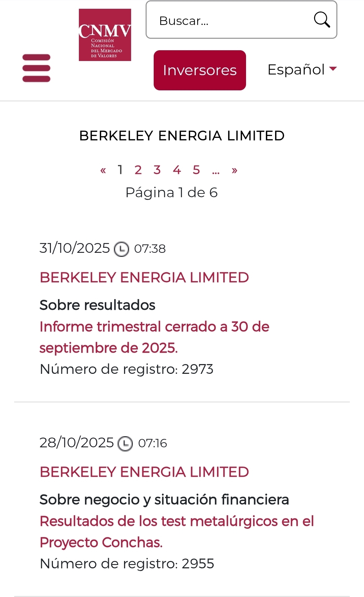
Task: Click the CNMV logo
Action: (x=105, y=35)
